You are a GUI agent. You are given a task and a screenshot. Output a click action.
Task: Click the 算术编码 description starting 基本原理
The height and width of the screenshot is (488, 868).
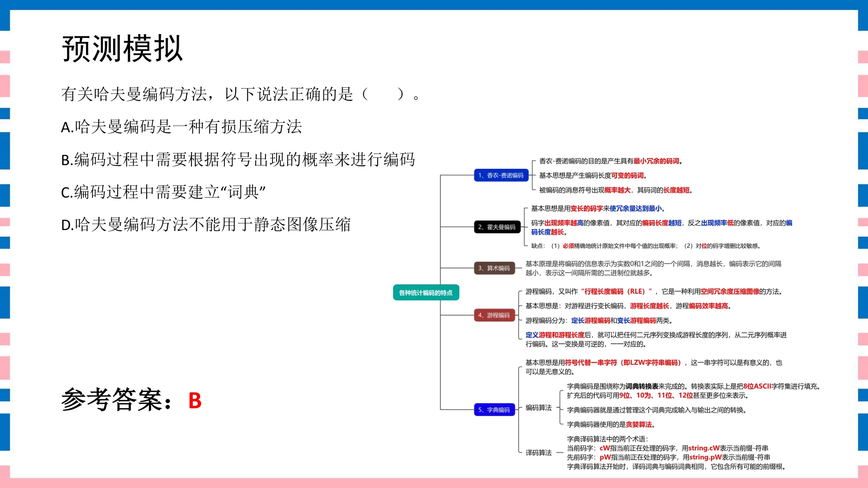point(653,268)
